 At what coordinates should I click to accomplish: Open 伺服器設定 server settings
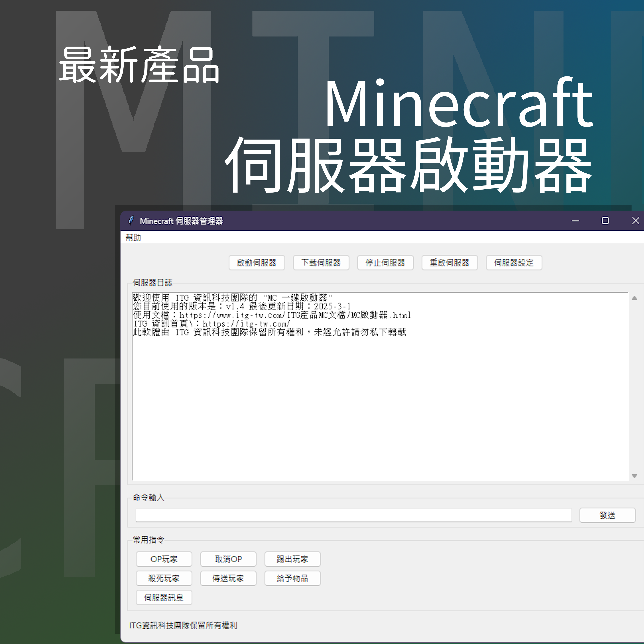point(514,263)
